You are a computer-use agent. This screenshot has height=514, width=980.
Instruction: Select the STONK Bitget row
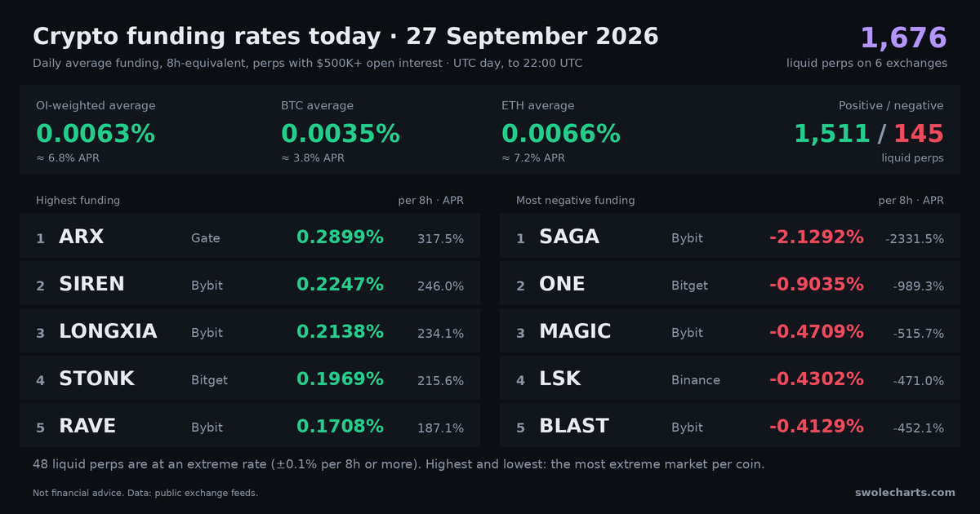250,379
